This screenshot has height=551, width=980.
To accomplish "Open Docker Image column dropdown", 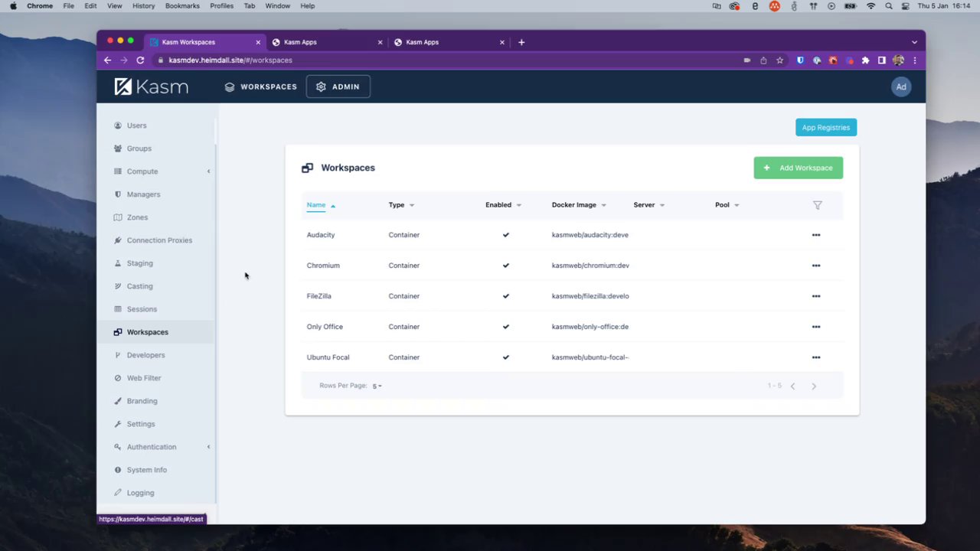I will click(x=603, y=205).
